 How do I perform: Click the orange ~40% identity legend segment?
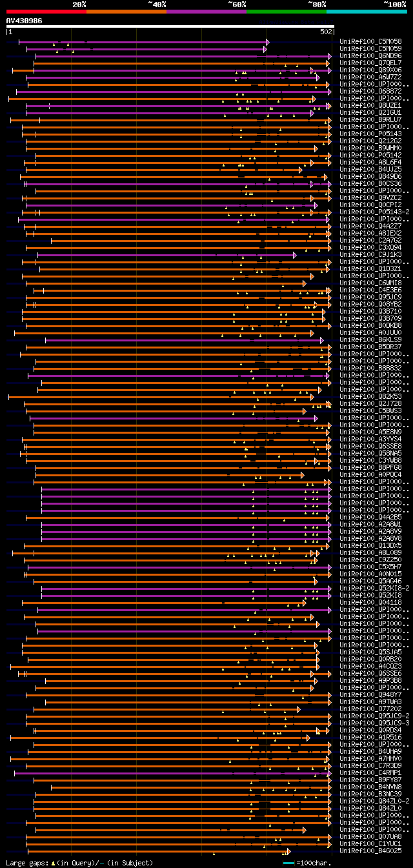pyautogui.click(x=126, y=11)
